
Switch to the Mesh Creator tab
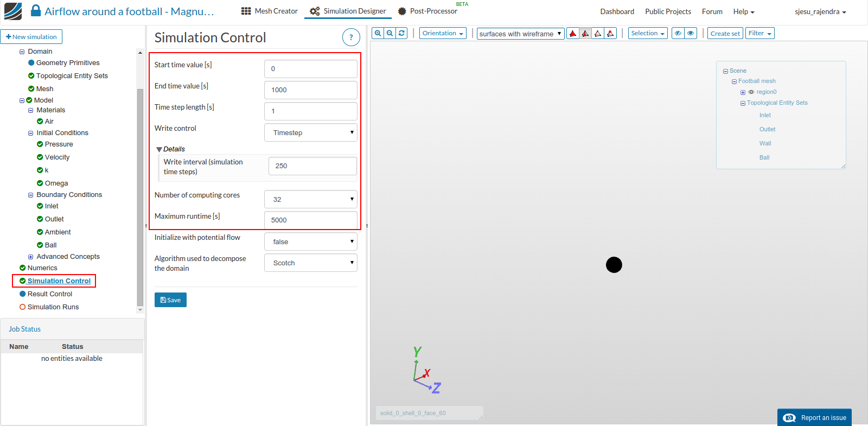point(270,11)
